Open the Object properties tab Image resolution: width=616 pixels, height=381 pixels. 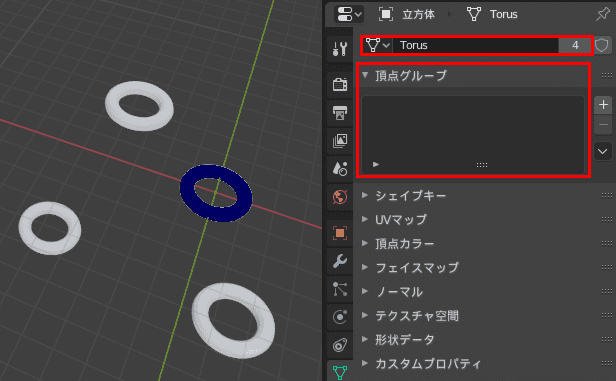coord(340,233)
